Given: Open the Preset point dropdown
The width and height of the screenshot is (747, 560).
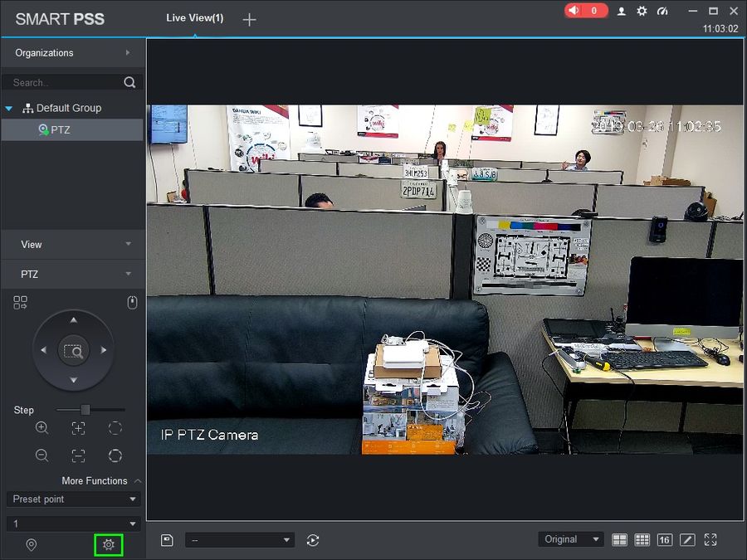Looking at the screenshot, I should (73, 499).
